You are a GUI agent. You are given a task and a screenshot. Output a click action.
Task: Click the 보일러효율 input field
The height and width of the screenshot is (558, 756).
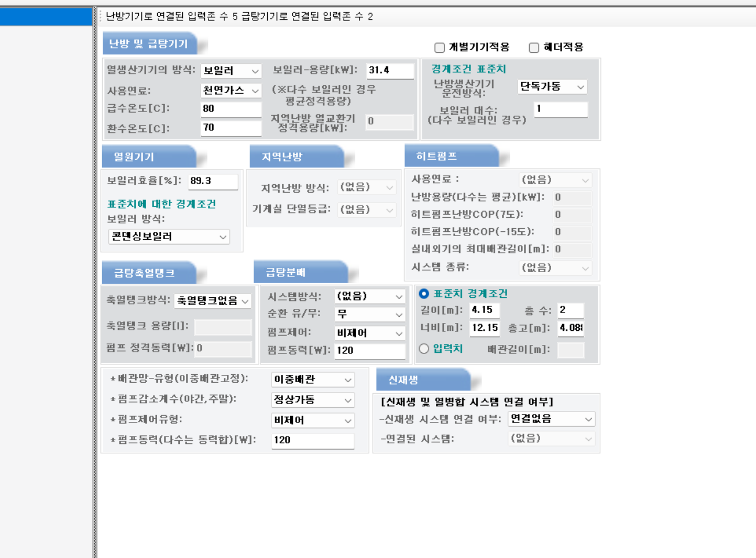click(x=213, y=181)
